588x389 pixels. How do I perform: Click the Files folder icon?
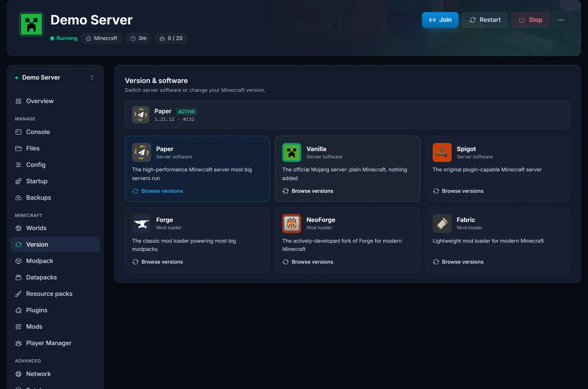(18, 148)
